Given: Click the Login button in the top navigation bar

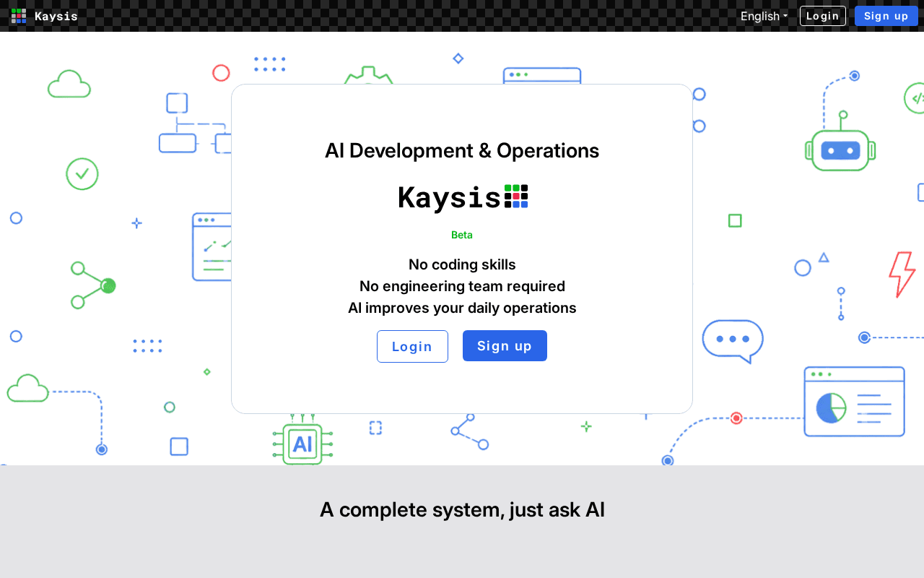Looking at the screenshot, I should pos(823,16).
